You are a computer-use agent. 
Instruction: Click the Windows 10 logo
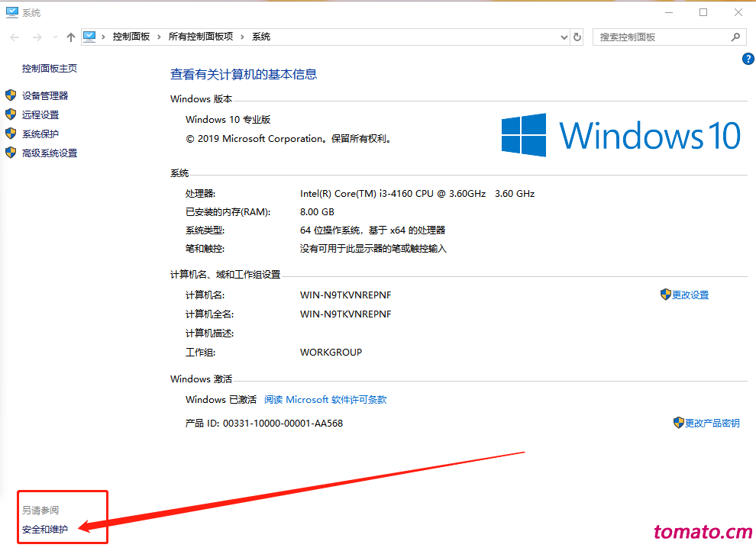[x=621, y=135]
